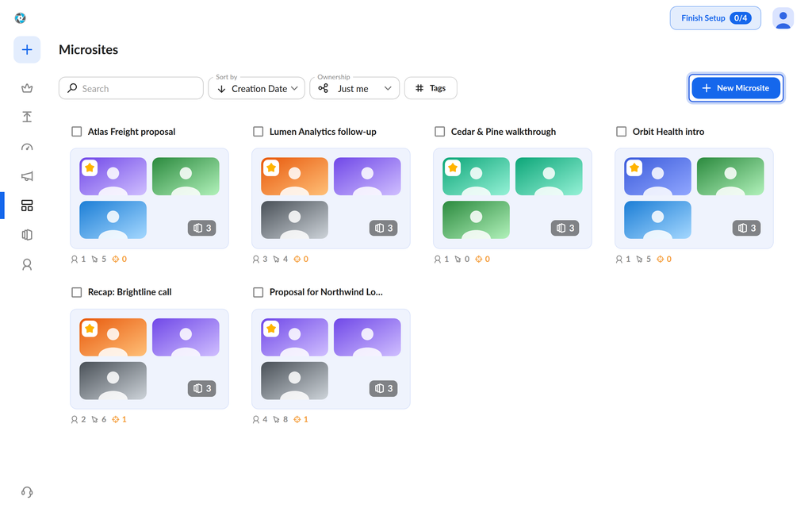812x508 pixels.
Task: Open the Sort by Creation Date dropdown
Action: 256,88
